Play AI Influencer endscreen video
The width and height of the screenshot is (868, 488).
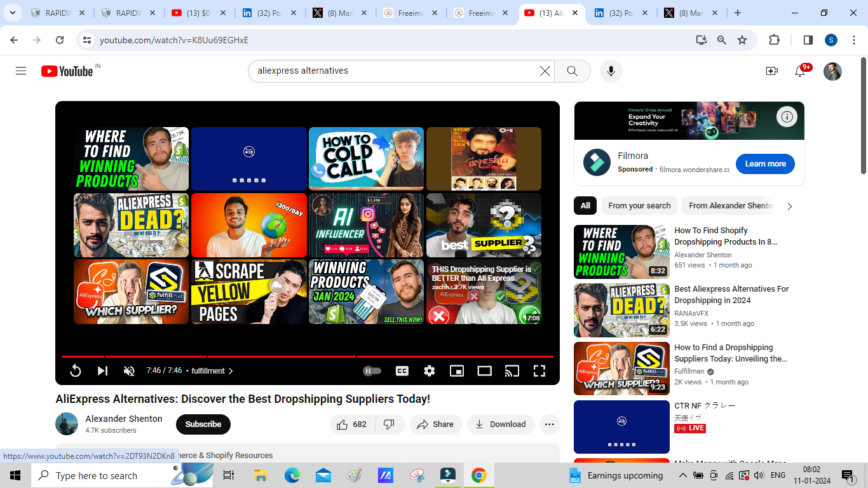366,225
